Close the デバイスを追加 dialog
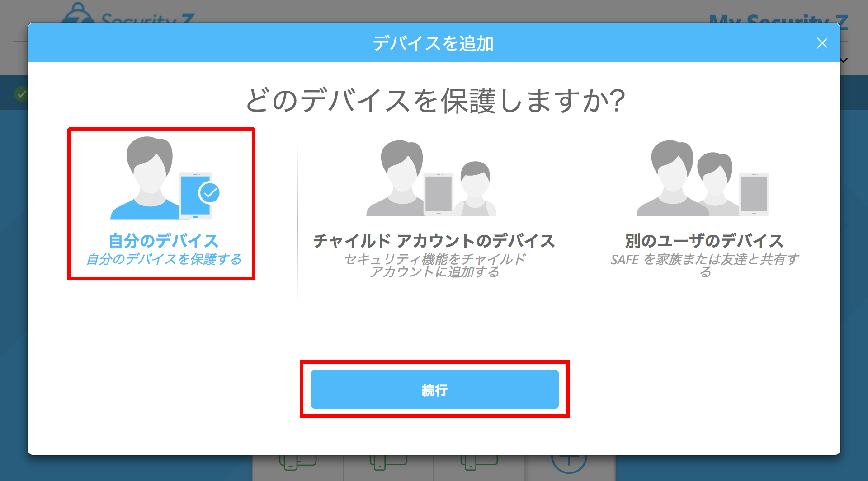Image resolution: width=868 pixels, height=481 pixels. (822, 43)
